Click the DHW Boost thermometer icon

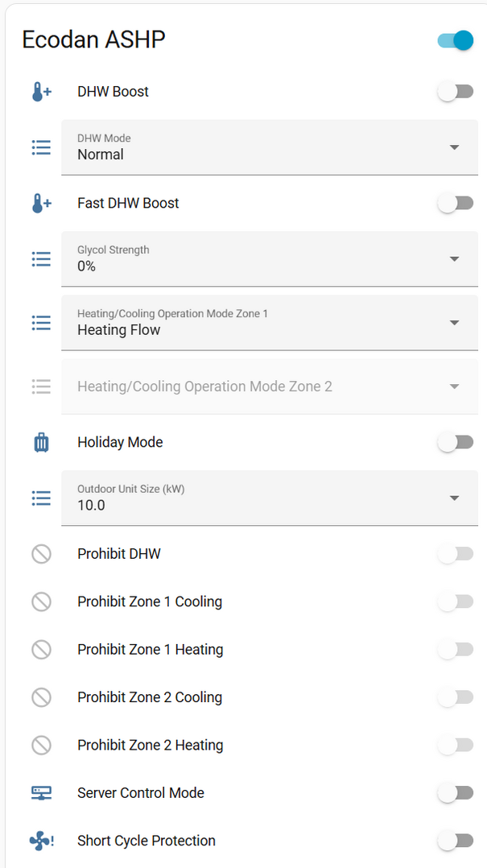coord(41,92)
